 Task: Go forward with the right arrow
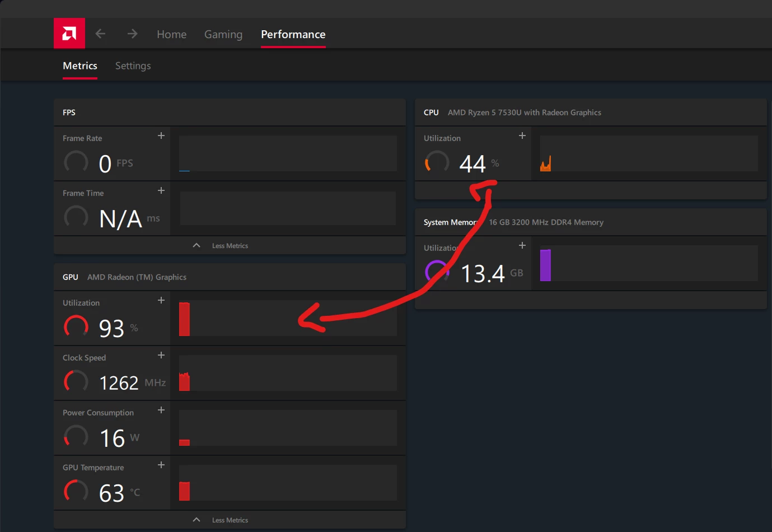coord(132,34)
